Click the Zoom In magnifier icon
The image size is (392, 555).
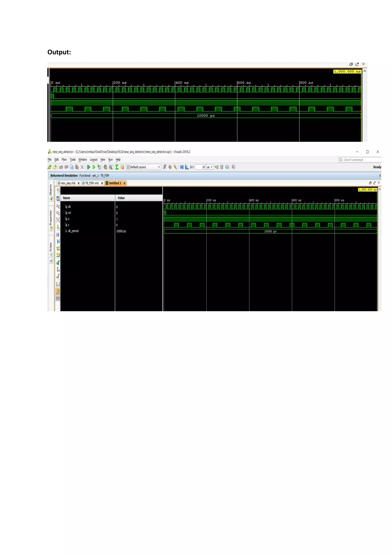pyautogui.click(x=58, y=206)
